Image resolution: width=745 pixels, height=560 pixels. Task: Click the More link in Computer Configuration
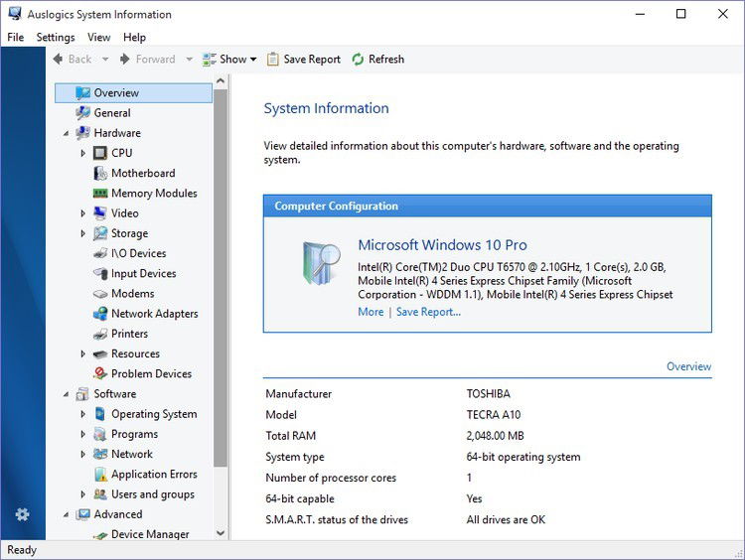(x=371, y=312)
